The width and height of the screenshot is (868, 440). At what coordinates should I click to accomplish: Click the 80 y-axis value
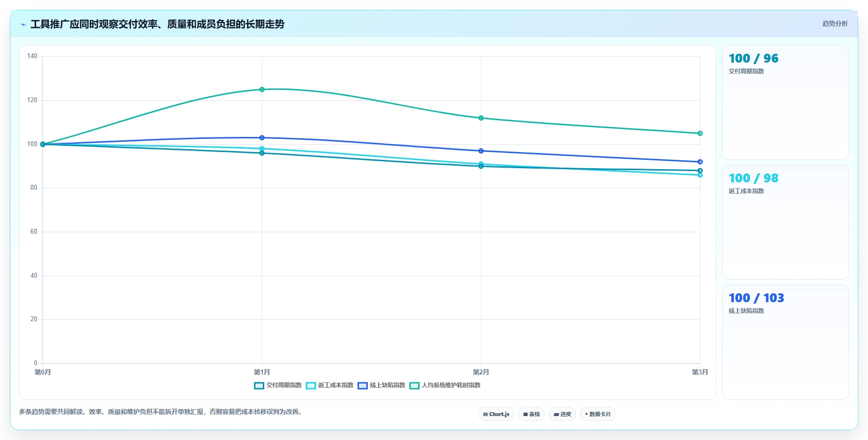pos(34,188)
